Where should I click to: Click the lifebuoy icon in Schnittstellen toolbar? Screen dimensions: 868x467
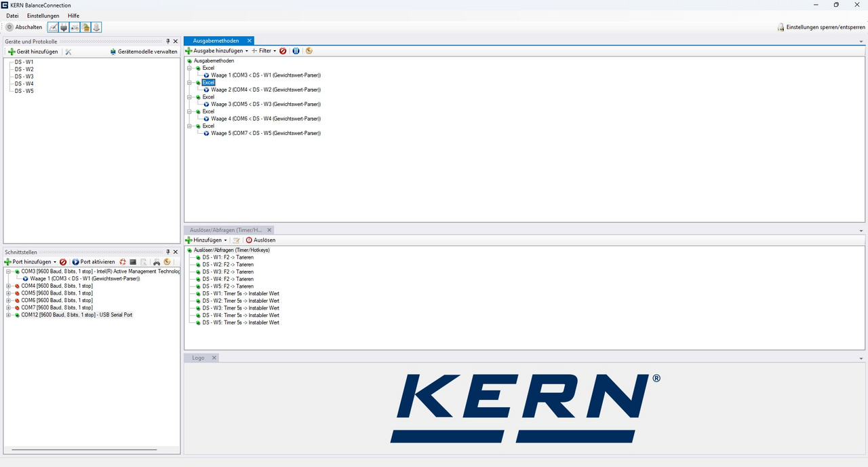[x=123, y=262]
